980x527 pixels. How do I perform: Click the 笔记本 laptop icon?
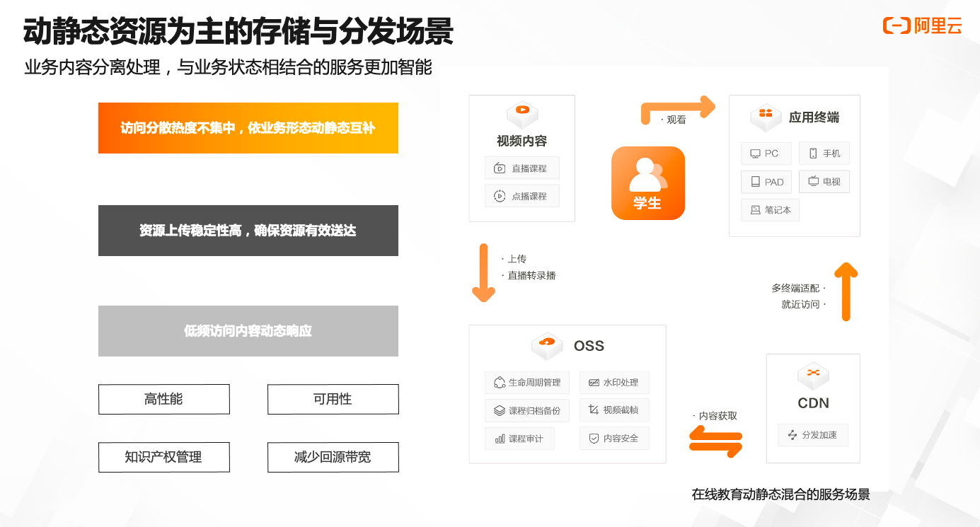(x=755, y=210)
